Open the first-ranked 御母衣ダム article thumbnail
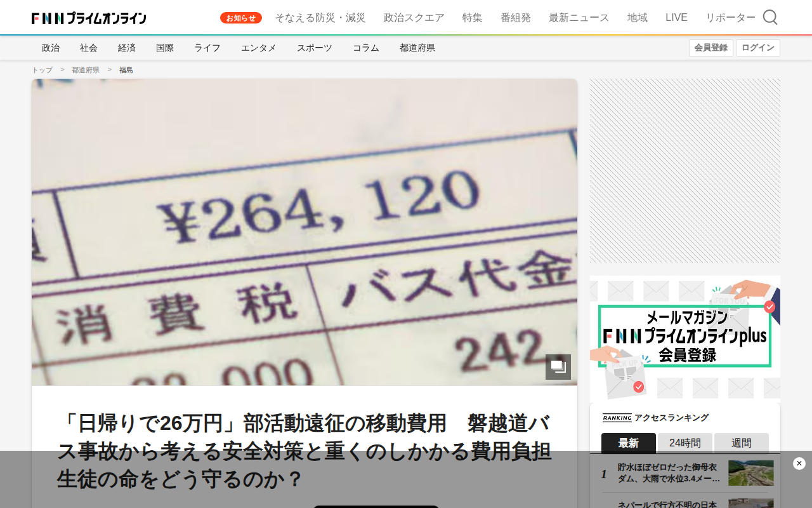This screenshot has width=812, height=508. click(751, 473)
